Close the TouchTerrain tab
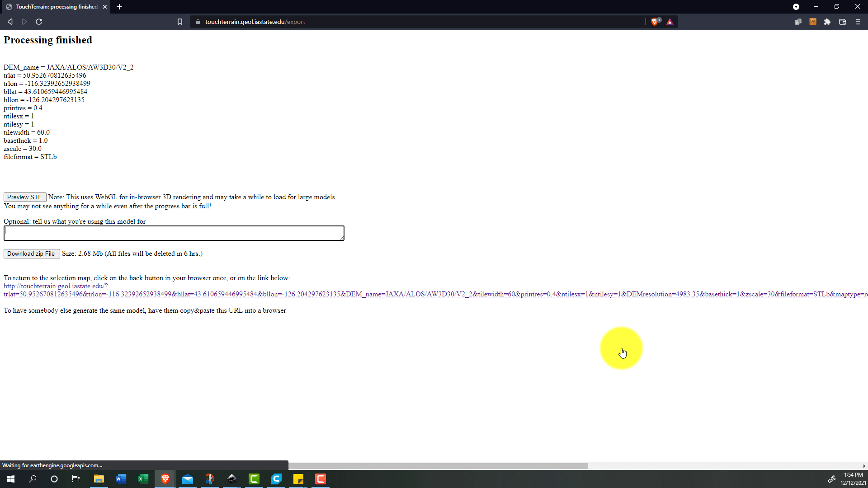 click(x=104, y=7)
